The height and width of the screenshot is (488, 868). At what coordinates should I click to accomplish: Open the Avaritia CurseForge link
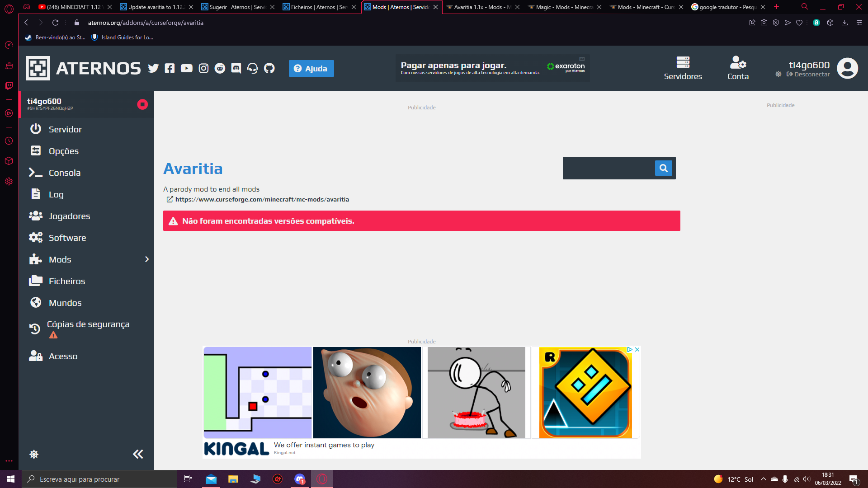(262, 199)
